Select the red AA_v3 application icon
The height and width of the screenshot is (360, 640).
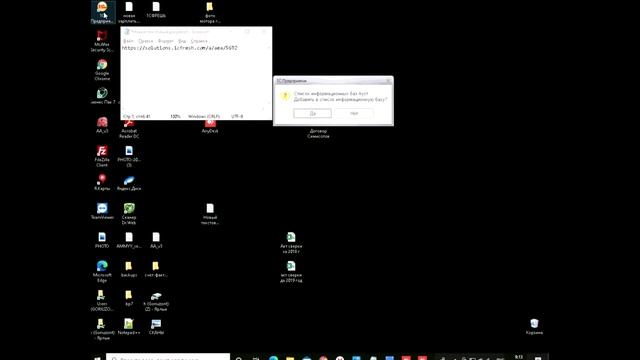coord(102,125)
